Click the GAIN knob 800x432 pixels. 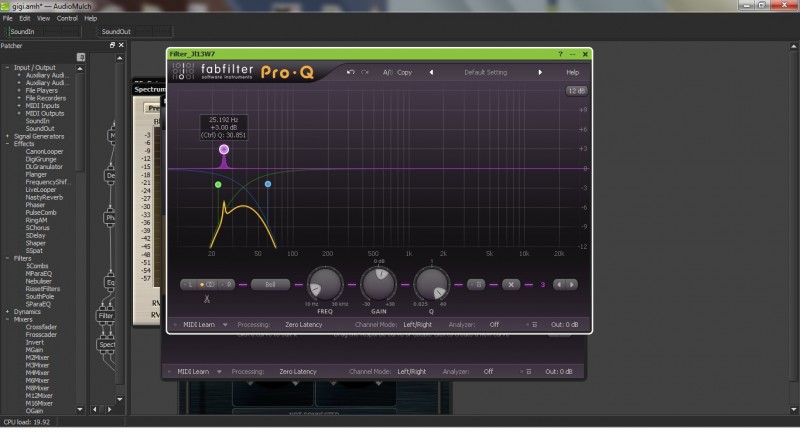pyautogui.click(x=379, y=284)
